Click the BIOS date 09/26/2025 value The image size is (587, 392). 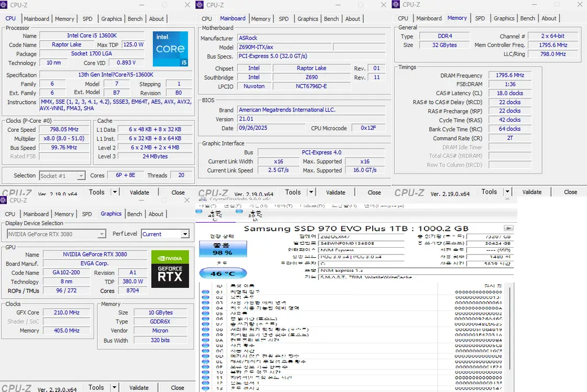(271, 128)
